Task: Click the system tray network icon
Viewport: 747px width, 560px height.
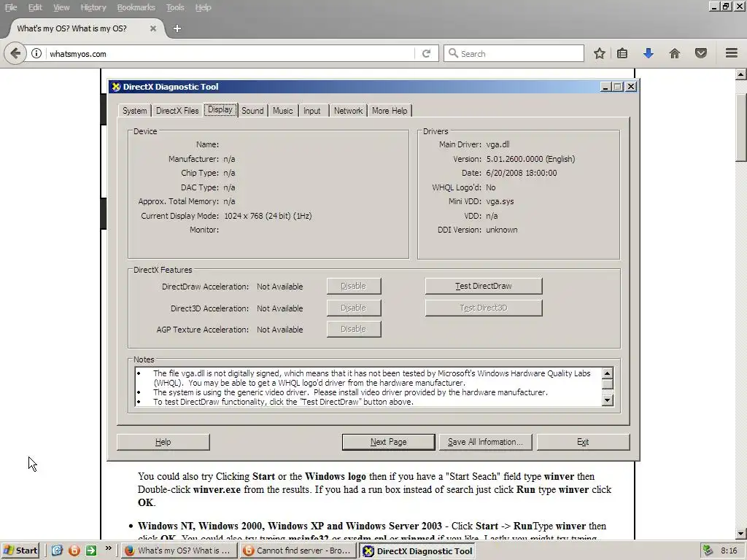Action: tap(708, 551)
